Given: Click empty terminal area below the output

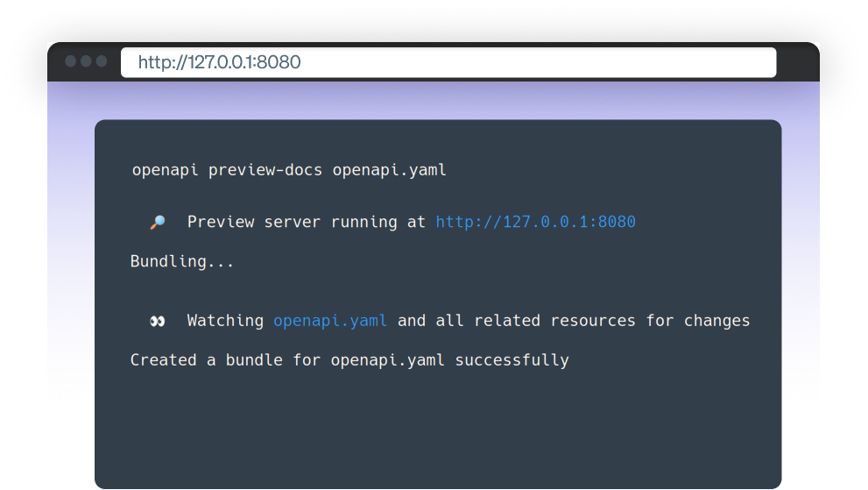Looking at the screenshot, I should click(x=438, y=430).
